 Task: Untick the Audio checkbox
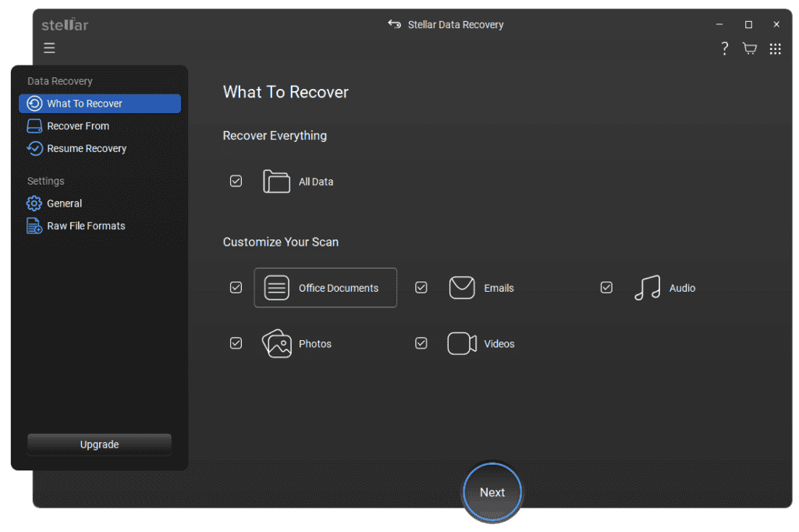606,288
